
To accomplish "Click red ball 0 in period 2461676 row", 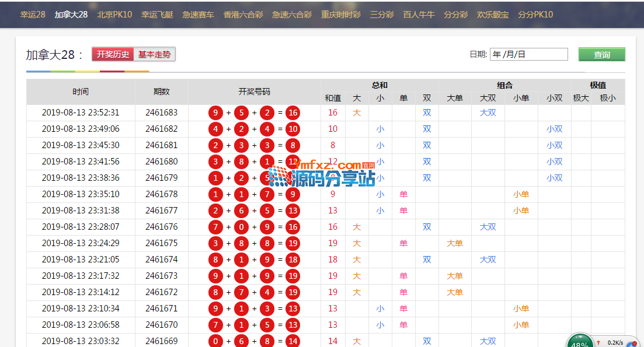I will (241, 227).
